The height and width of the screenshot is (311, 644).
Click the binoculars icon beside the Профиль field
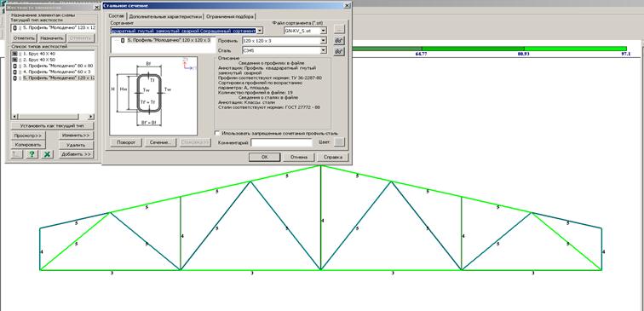(x=339, y=40)
